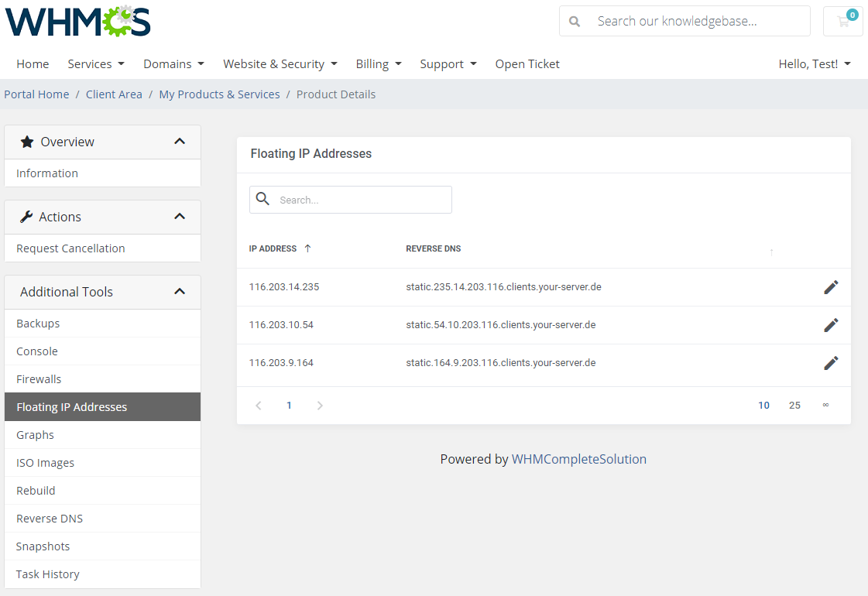Focus the Floating IP search field
This screenshot has width=868, height=596.
click(x=351, y=200)
